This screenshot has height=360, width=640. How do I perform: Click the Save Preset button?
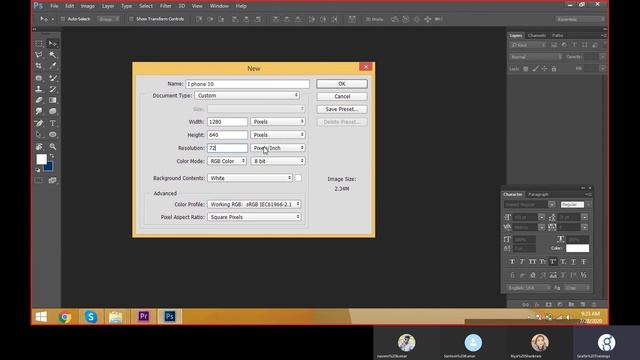click(x=342, y=109)
